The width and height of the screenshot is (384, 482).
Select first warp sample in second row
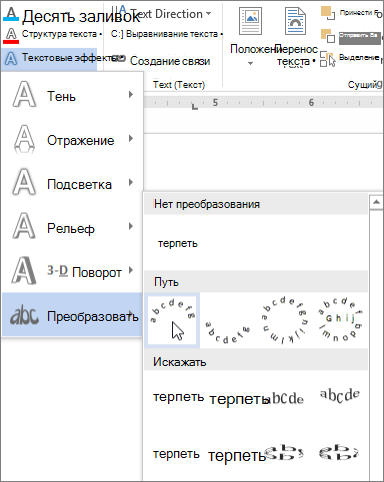pyautogui.click(x=176, y=454)
